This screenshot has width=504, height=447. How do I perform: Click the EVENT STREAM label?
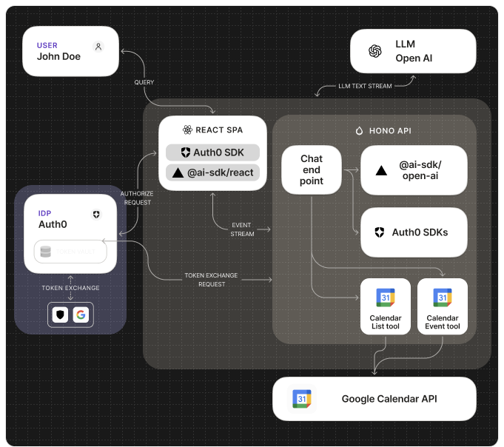point(242,229)
